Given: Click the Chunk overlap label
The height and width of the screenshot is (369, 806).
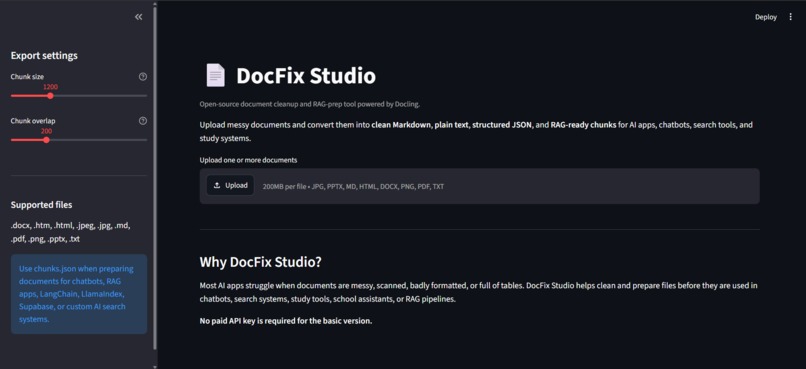Looking at the screenshot, I should click(x=33, y=121).
